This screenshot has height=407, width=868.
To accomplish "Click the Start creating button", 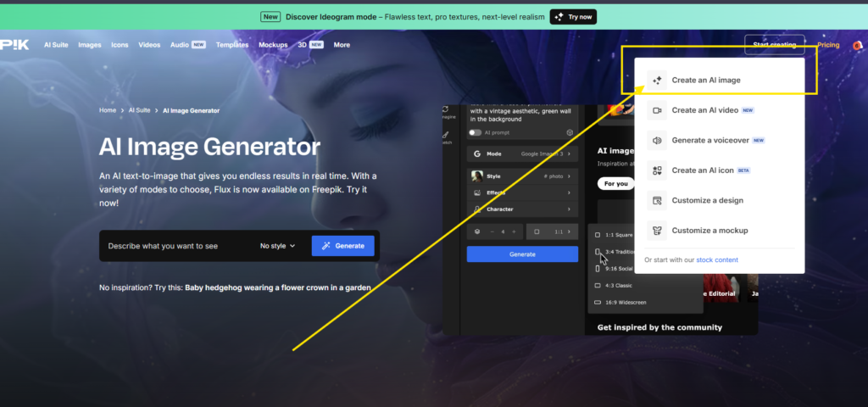I will [x=775, y=45].
